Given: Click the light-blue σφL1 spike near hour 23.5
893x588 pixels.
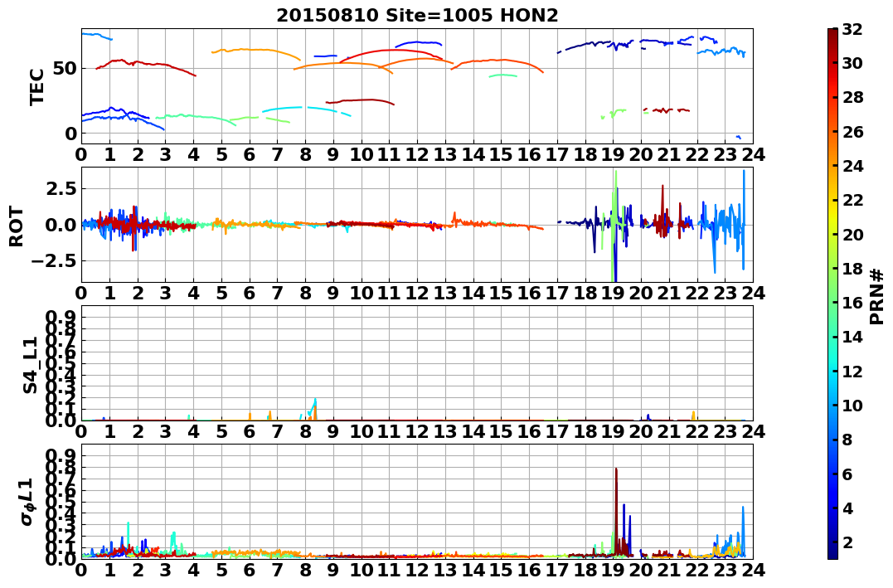Looking at the screenshot, I should coord(743,530).
